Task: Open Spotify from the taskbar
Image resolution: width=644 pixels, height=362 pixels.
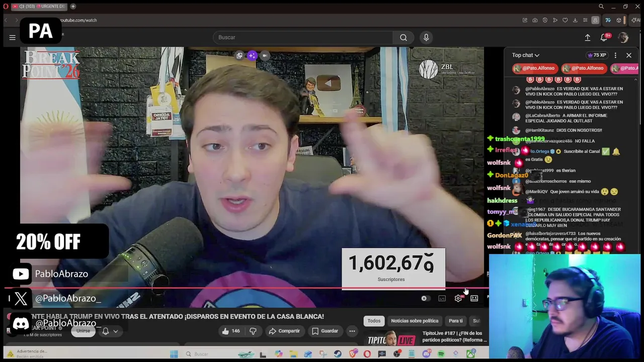Action: coord(441,354)
